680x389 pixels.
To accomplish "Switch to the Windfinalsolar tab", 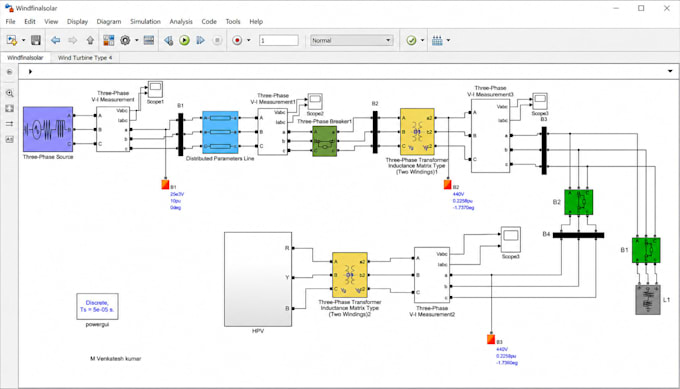I will (x=25, y=57).
